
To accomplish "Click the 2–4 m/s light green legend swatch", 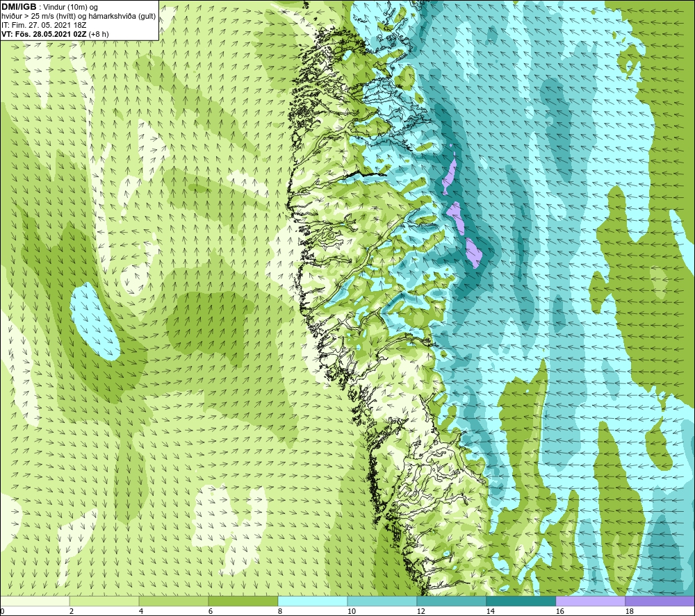I will (x=104, y=601).
